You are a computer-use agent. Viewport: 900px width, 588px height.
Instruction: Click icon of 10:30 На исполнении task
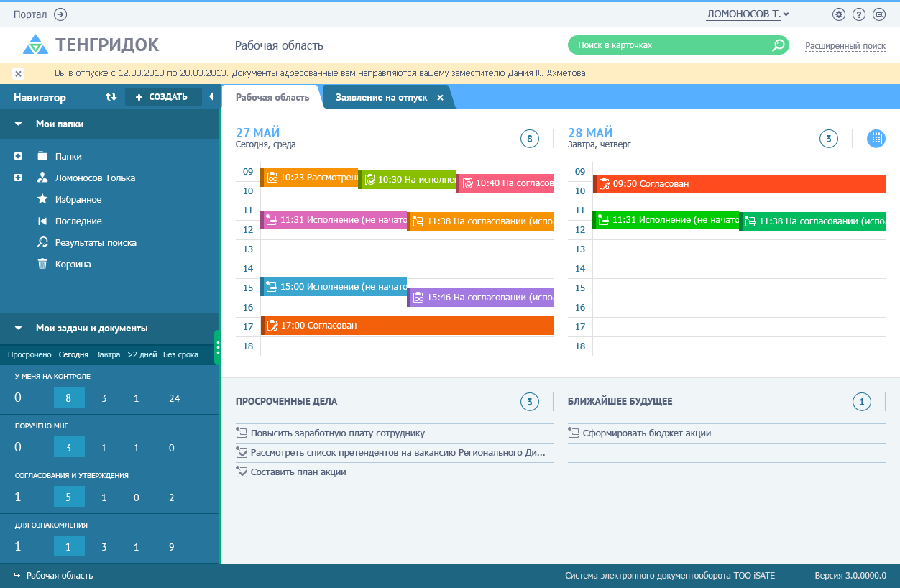point(370,180)
